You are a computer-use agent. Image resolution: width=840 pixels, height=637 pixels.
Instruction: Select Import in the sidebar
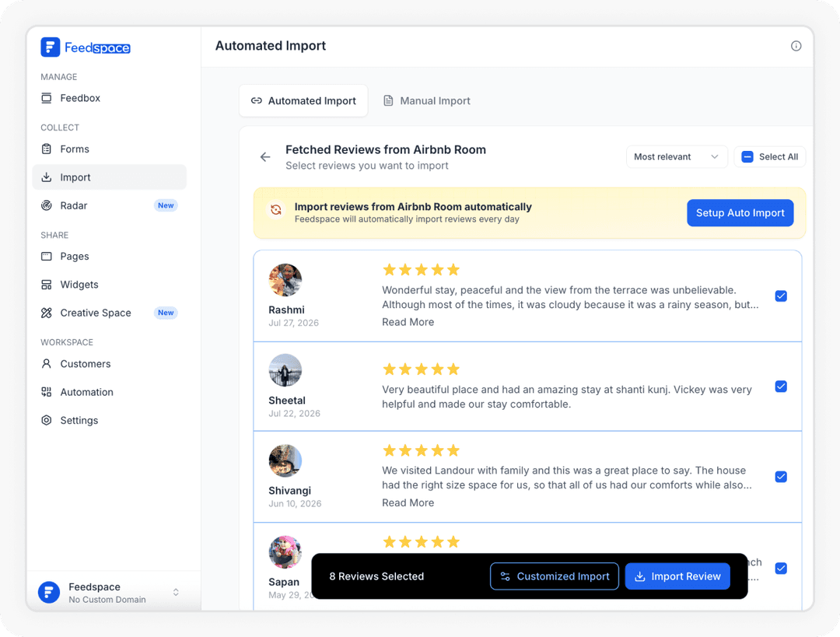[110, 177]
